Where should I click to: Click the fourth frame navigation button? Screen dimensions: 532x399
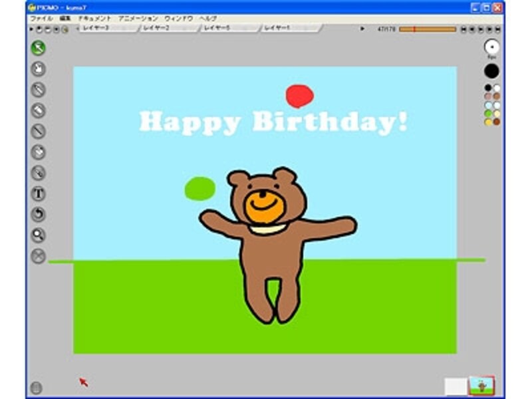[489, 29]
